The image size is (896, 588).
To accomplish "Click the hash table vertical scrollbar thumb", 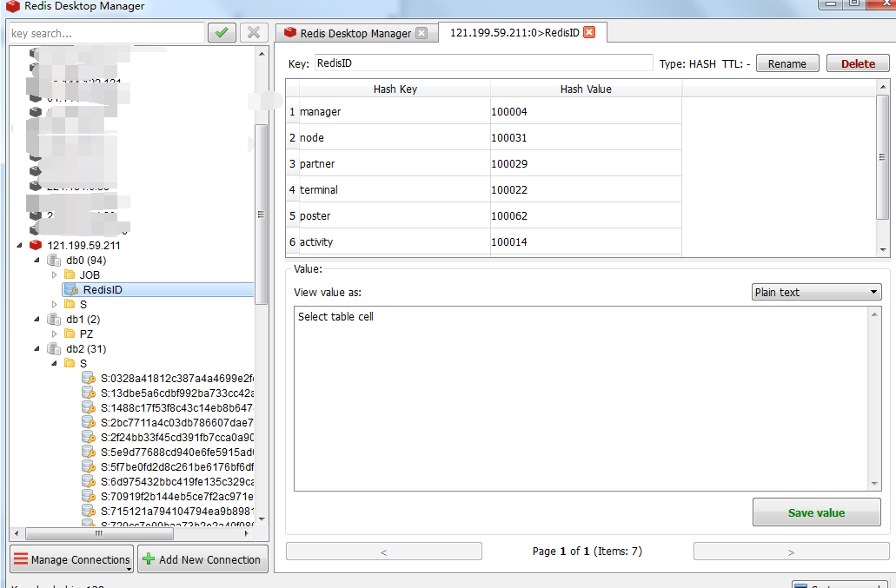I will point(882,157).
